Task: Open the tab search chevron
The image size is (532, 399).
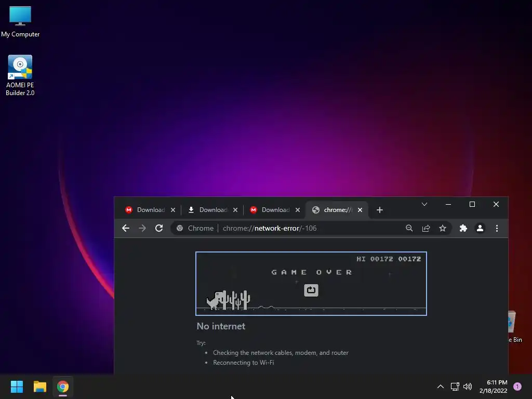Action: tap(424, 204)
